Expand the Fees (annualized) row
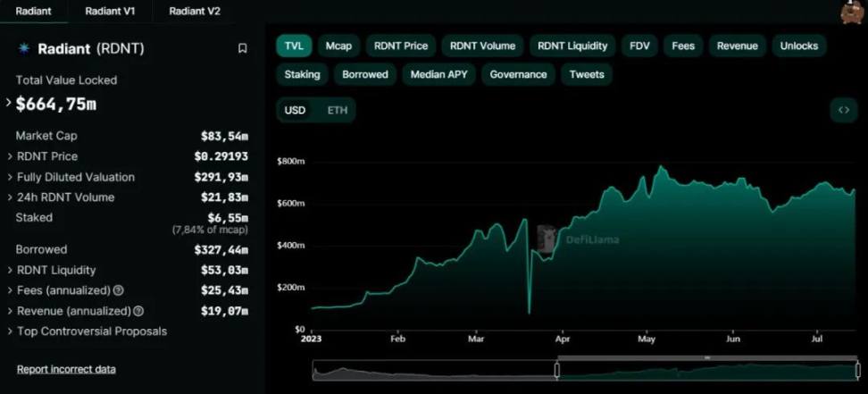Screen dimensions: 868x394 tap(10, 290)
